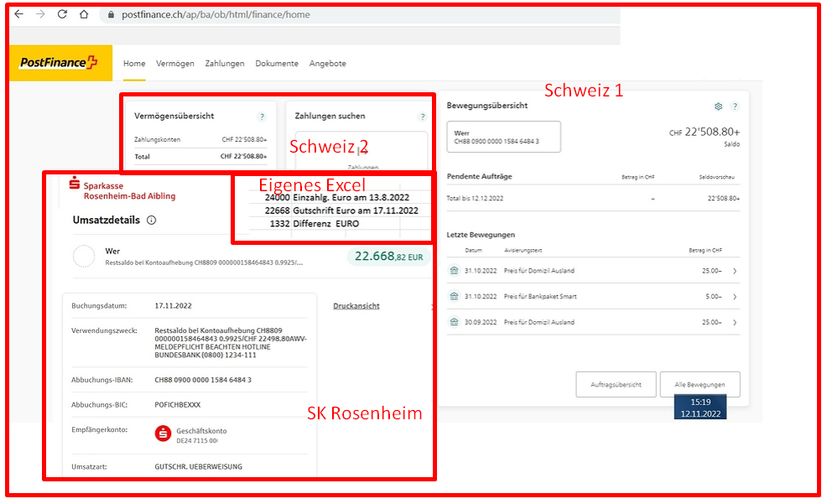This screenshot has height=504, width=827.
Task: Click the Verwendungszweck text starting 'Restsaldo bei Kontoaufhebung'
Action: [x=231, y=343]
